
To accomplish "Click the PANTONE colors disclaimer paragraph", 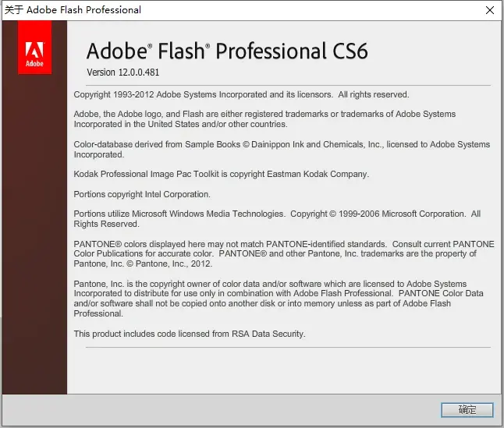I will tap(283, 253).
